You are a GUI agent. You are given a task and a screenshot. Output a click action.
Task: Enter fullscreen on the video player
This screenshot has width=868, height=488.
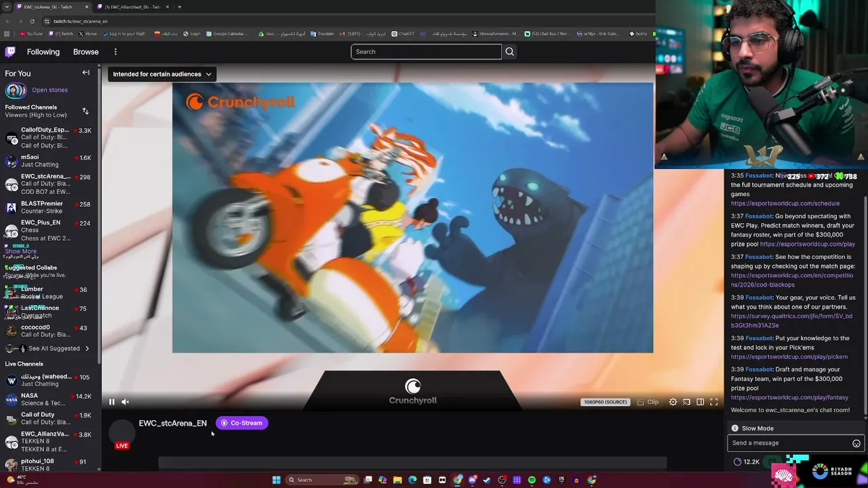point(713,402)
